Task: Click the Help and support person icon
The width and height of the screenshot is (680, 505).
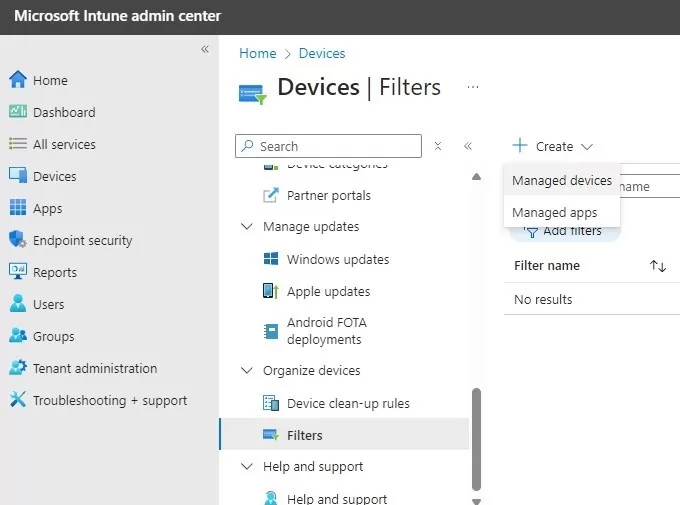Action: click(271, 498)
